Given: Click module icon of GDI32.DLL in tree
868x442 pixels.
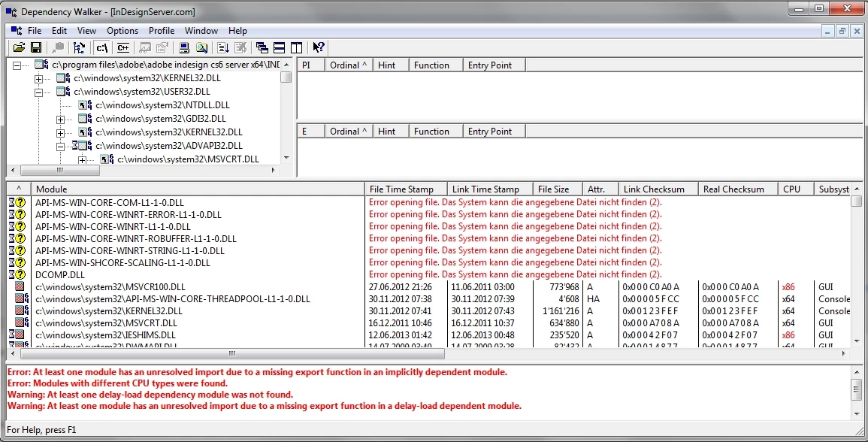Looking at the screenshot, I should pyautogui.click(x=85, y=119).
